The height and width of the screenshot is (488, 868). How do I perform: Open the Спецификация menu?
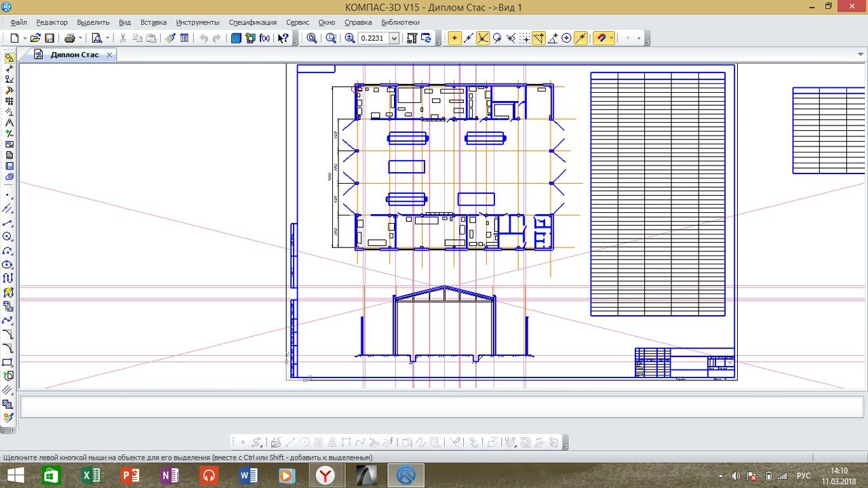252,22
